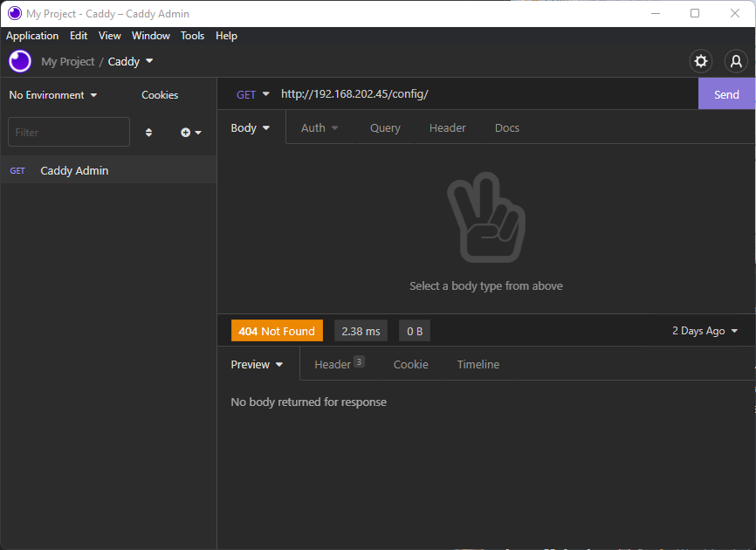Expand the Caddy collection dropdown arrow
The image size is (756, 550).
click(149, 61)
